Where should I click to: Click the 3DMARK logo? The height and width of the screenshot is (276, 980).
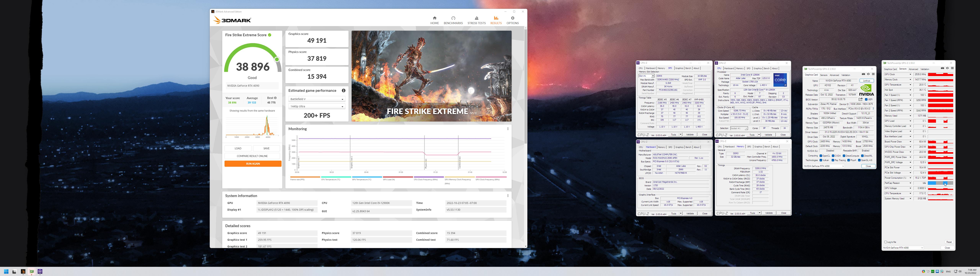(232, 20)
